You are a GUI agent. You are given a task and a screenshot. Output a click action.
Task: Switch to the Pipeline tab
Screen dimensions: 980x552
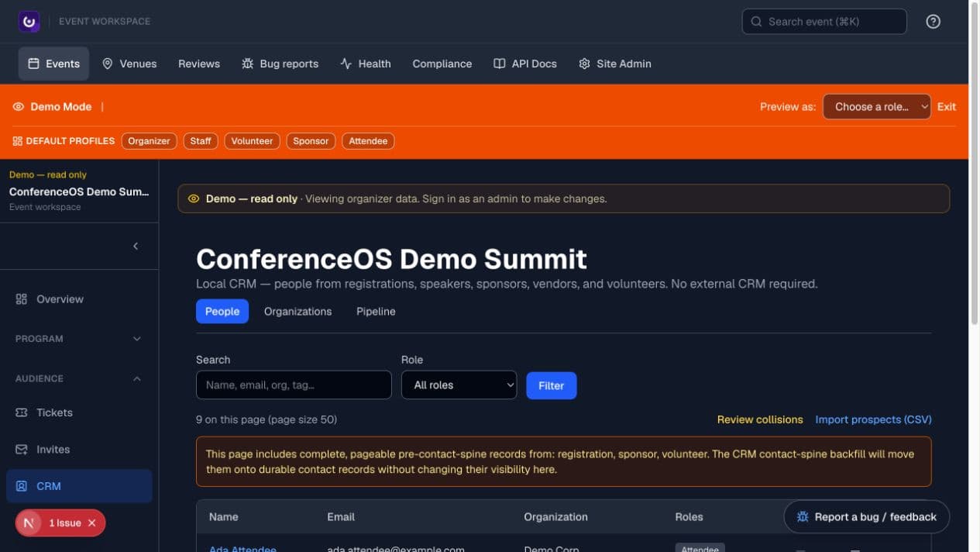(x=376, y=312)
